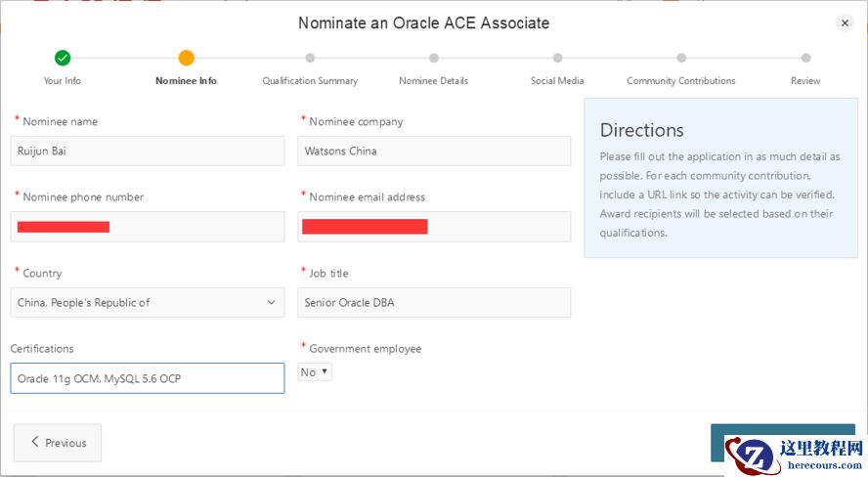Close the nomination dialog

[x=846, y=23]
